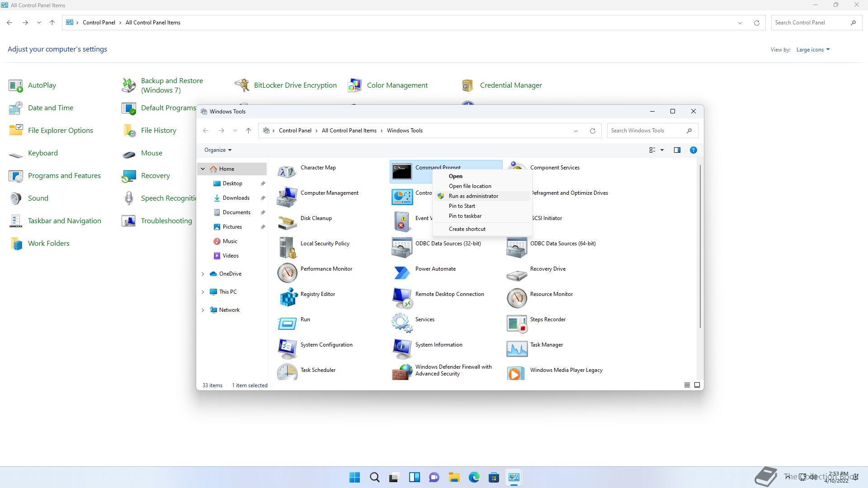Open the Run tool icon
The height and width of the screenshot is (488, 868).
287,323
